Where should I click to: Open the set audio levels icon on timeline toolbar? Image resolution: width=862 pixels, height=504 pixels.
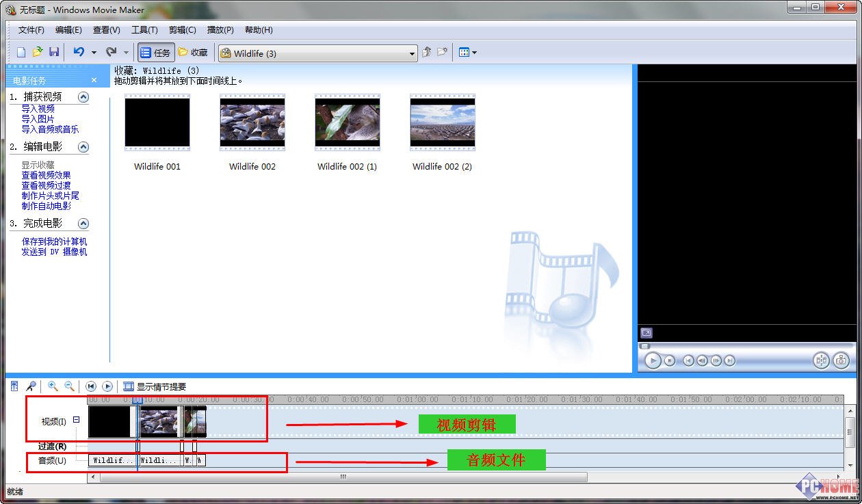(14, 386)
